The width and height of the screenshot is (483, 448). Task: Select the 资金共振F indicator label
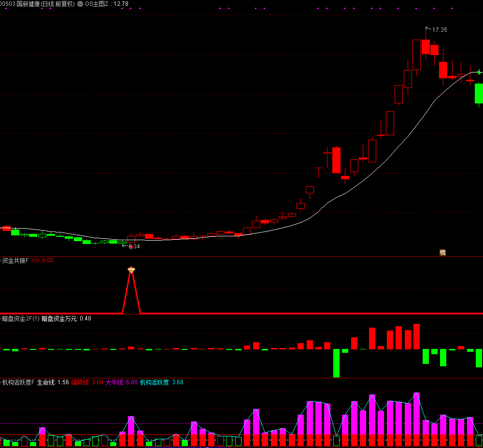[15, 260]
